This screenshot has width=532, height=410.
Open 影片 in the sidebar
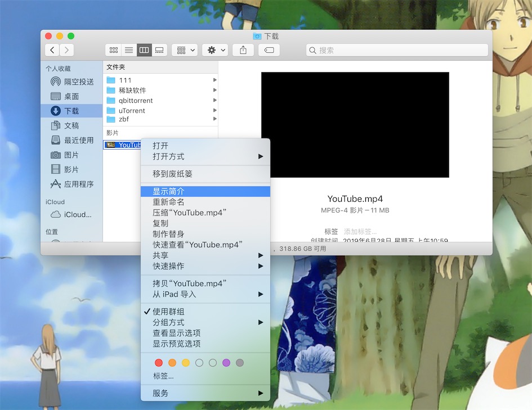coord(71,169)
